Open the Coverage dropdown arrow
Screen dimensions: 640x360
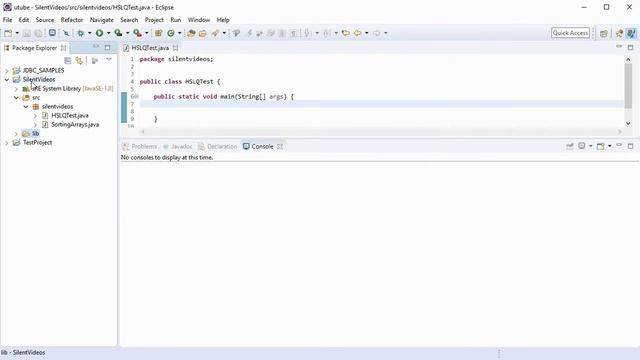tap(127, 33)
